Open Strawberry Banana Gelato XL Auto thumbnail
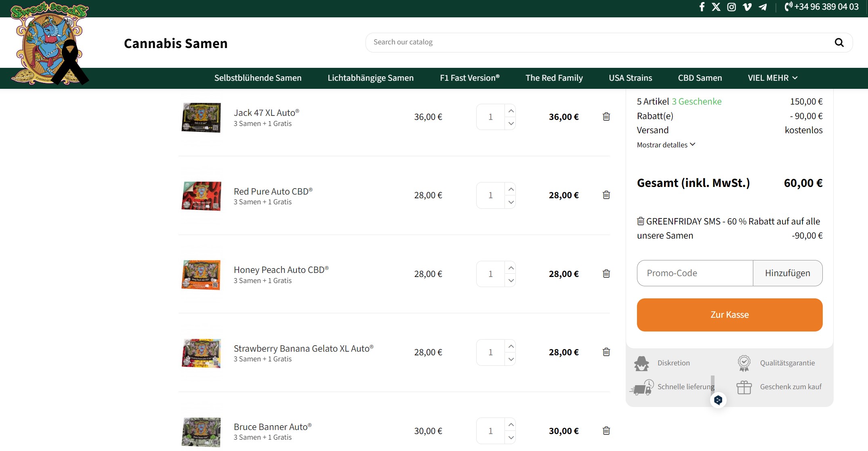The image size is (868, 451). 201,353
